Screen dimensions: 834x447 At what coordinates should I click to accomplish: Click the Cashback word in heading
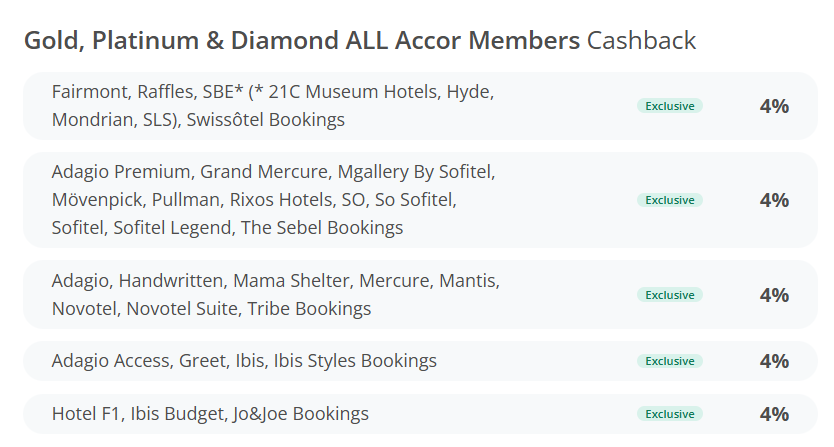click(641, 40)
